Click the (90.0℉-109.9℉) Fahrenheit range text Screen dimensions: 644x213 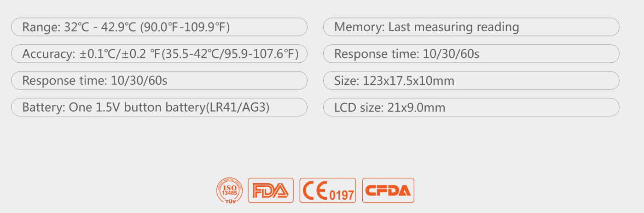[x=185, y=27]
